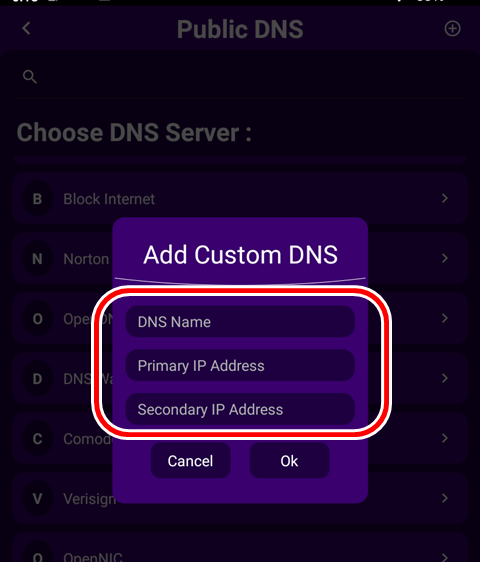The height and width of the screenshot is (562, 480).
Task: Expand Verisign entry via right chevron
Action: pyautogui.click(x=445, y=498)
